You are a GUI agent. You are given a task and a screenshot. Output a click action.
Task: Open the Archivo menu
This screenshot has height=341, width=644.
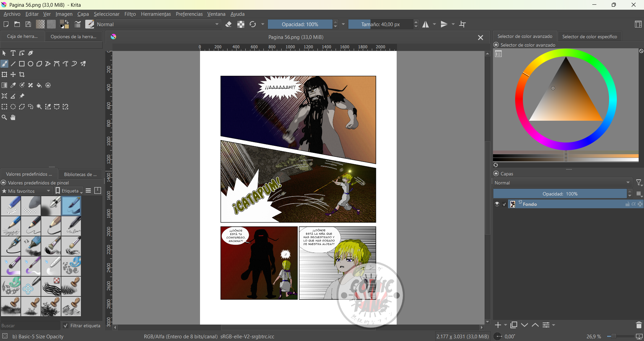pos(12,14)
